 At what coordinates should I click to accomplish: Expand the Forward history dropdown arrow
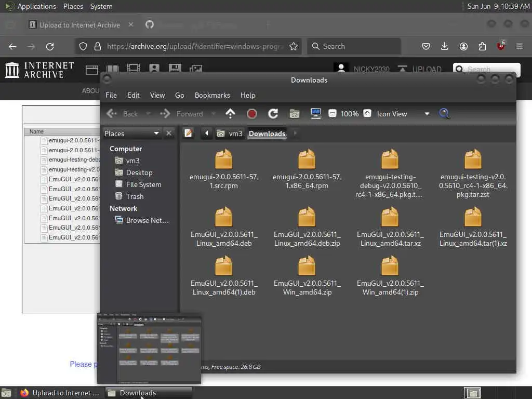214,114
